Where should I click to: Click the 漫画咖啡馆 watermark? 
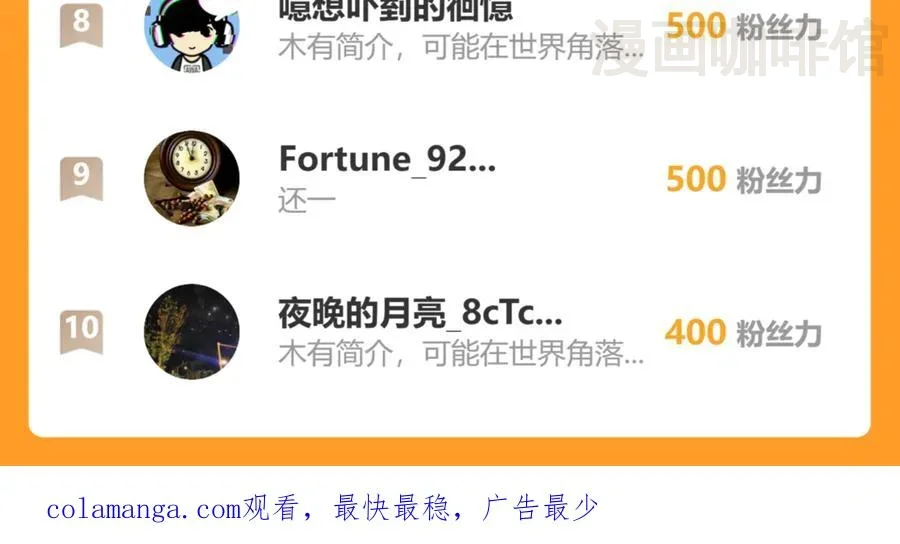point(739,47)
